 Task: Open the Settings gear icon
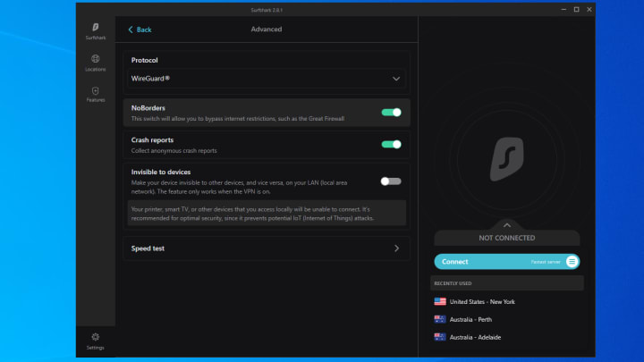96,337
